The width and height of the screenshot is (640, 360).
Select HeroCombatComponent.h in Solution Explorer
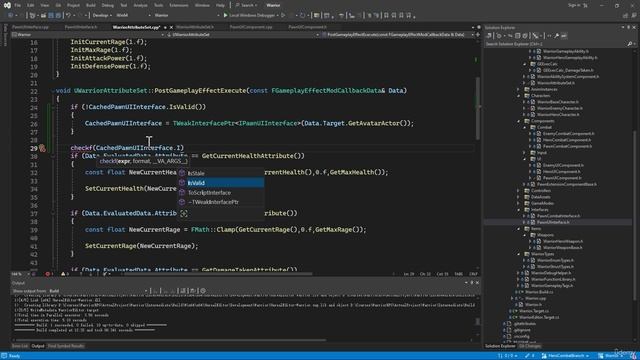tap(567, 140)
